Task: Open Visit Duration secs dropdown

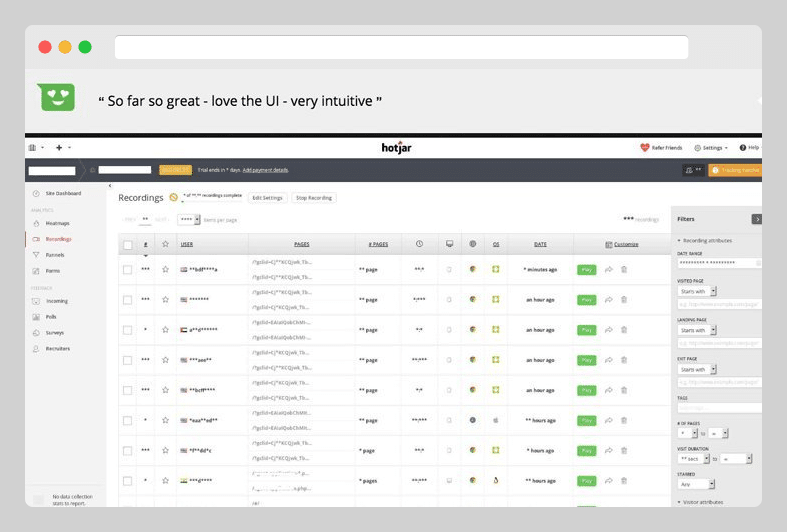Action: (693, 459)
